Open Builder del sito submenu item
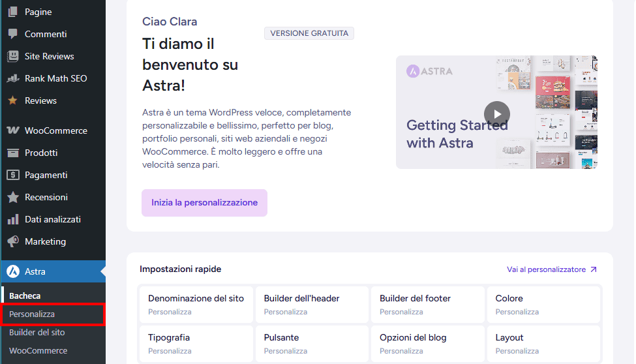Viewport: 636px width, 364px height. click(x=37, y=332)
